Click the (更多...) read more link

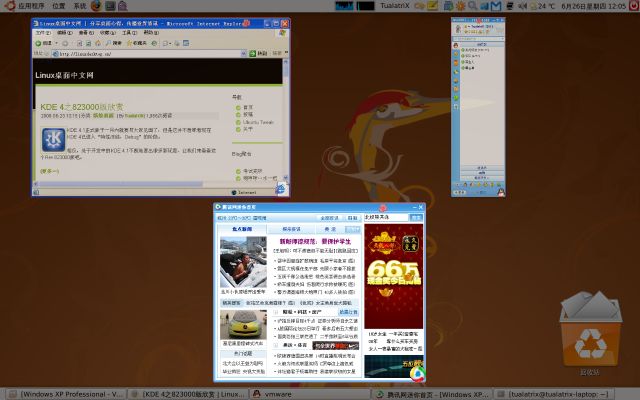pyautogui.click(x=50, y=171)
